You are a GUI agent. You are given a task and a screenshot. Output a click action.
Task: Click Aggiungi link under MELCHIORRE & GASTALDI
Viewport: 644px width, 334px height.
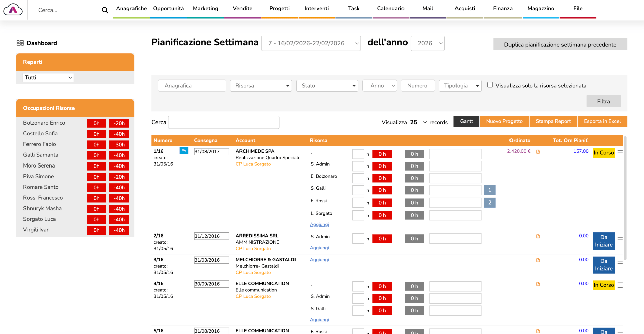coord(319,260)
